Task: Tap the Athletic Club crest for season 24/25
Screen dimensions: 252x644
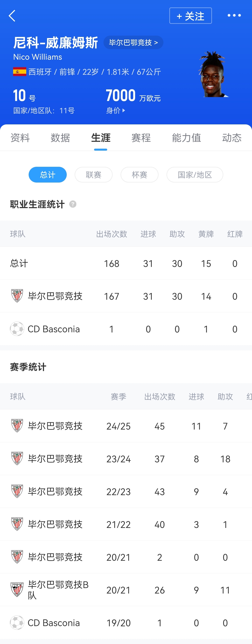Action: [x=17, y=426]
